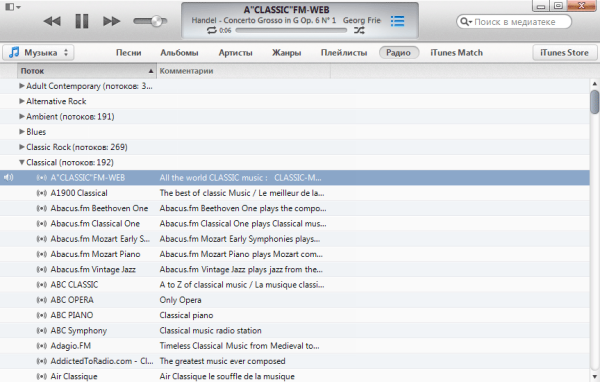
Task: Collapse the Classical stream category
Action: pos(22,162)
